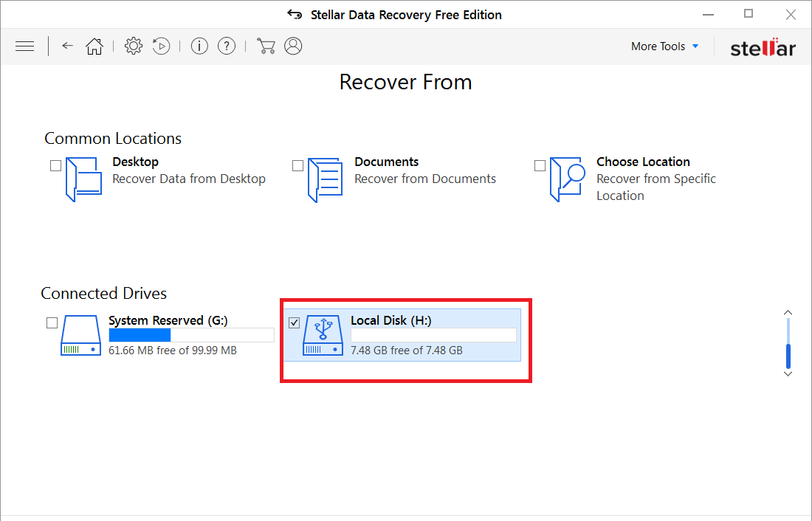Viewport: 812px width, 521px height.
Task: Check the Desktop checkbox
Action: click(x=55, y=166)
